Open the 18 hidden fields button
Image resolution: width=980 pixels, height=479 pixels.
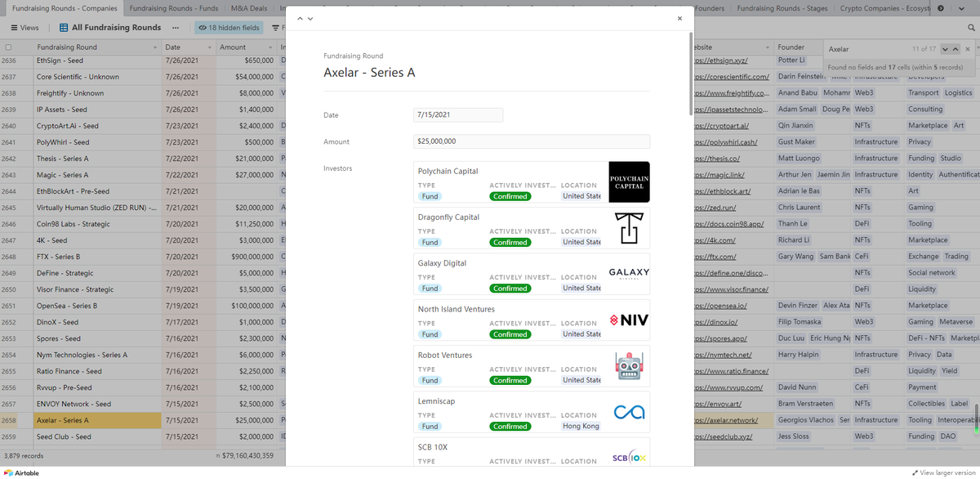[x=228, y=28]
